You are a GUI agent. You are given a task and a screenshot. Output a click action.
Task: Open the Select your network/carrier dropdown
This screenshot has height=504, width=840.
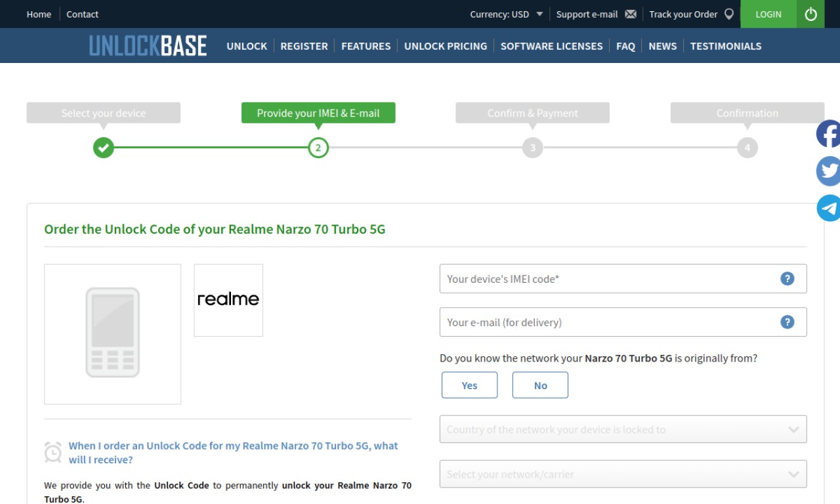click(623, 474)
